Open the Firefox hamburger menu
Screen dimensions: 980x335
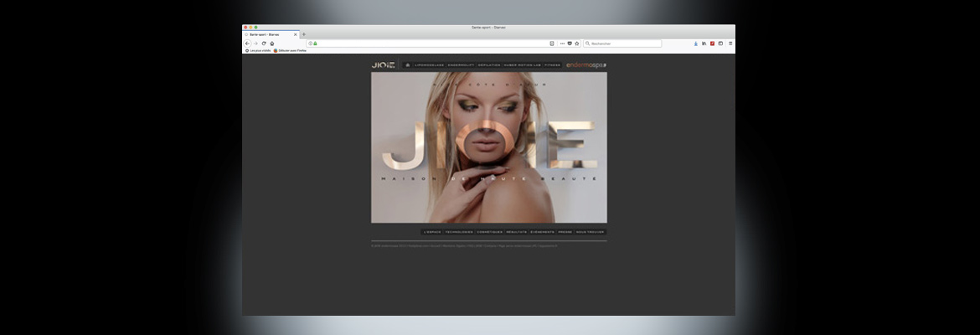[x=730, y=44]
